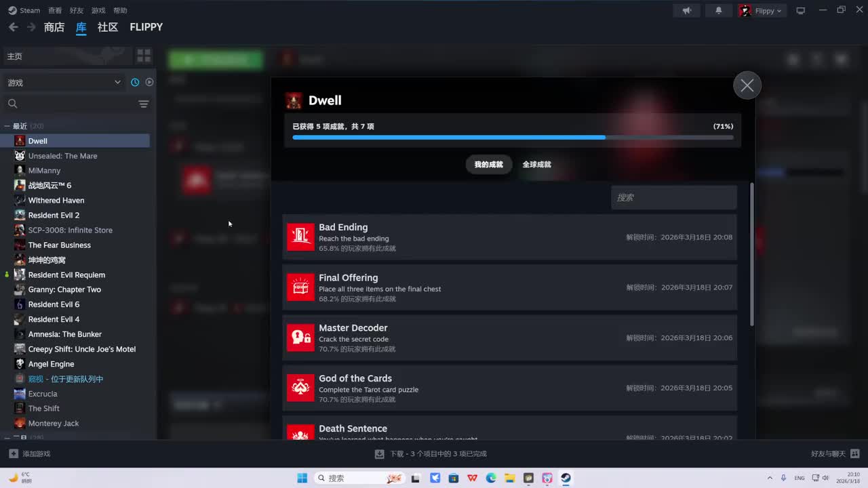Click the Angel Engine game icon
868x488 pixels.
[x=20, y=364]
